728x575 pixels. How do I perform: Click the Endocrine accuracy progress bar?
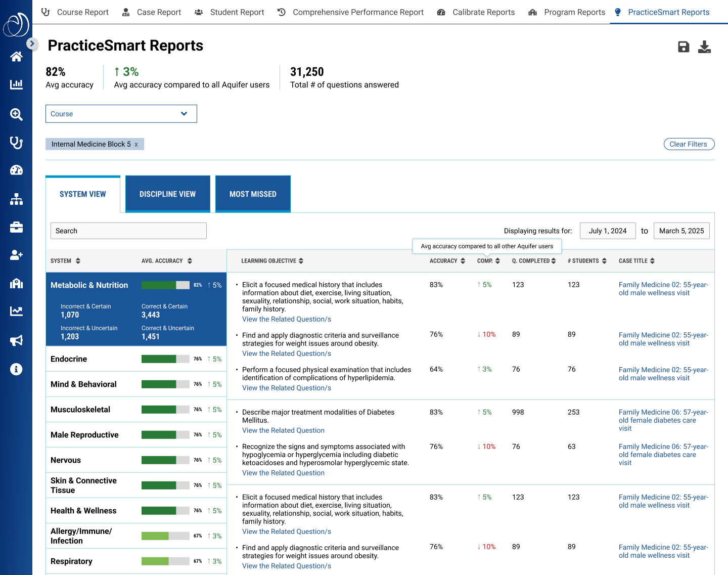click(165, 359)
